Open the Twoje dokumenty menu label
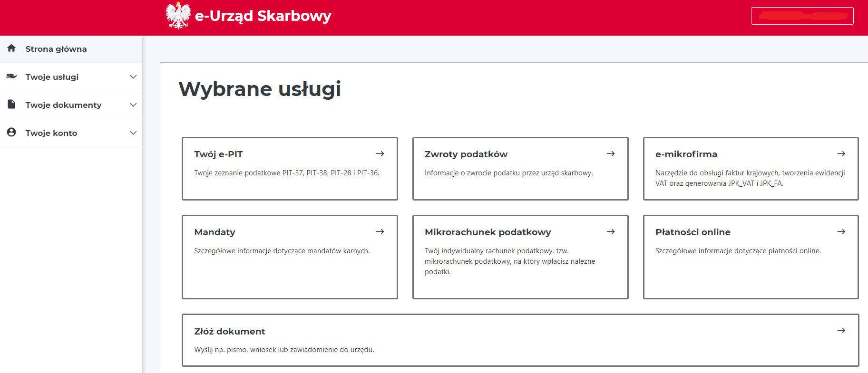This screenshot has width=868, height=373. (x=63, y=105)
